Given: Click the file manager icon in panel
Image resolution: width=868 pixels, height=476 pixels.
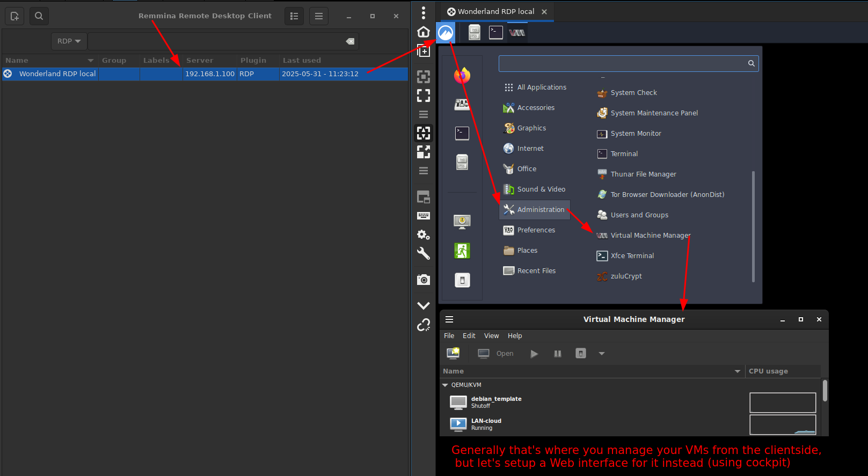Looking at the screenshot, I should (475, 33).
